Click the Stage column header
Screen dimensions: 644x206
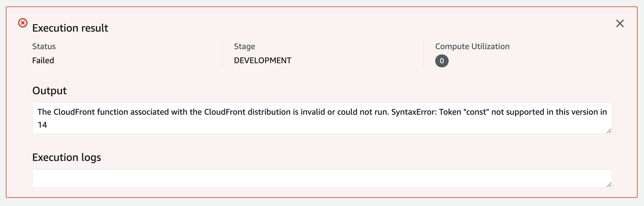244,46
